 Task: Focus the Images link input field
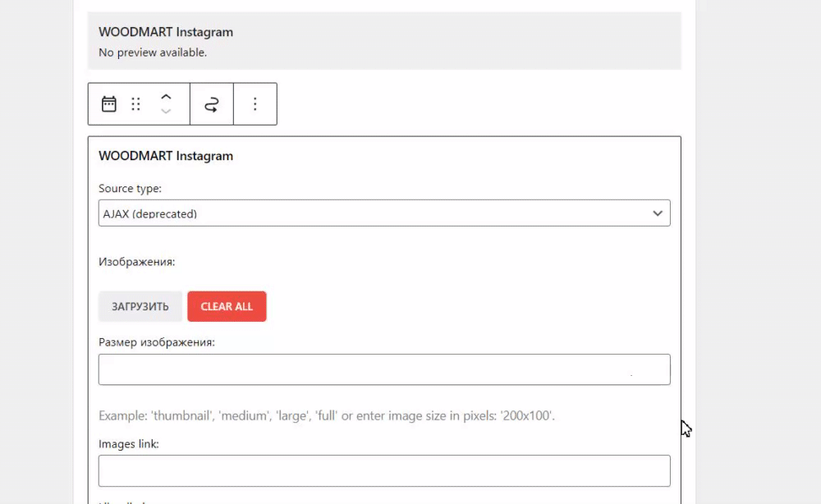click(x=384, y=470)
